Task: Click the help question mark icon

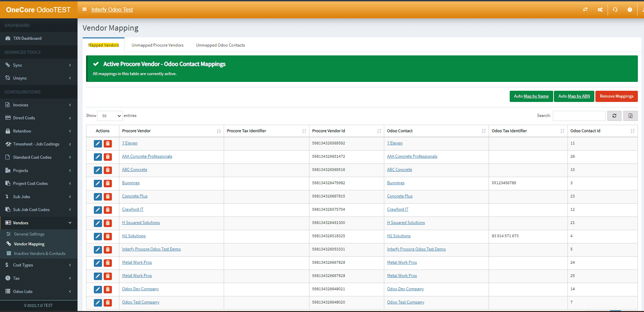Action: (630, 10)
